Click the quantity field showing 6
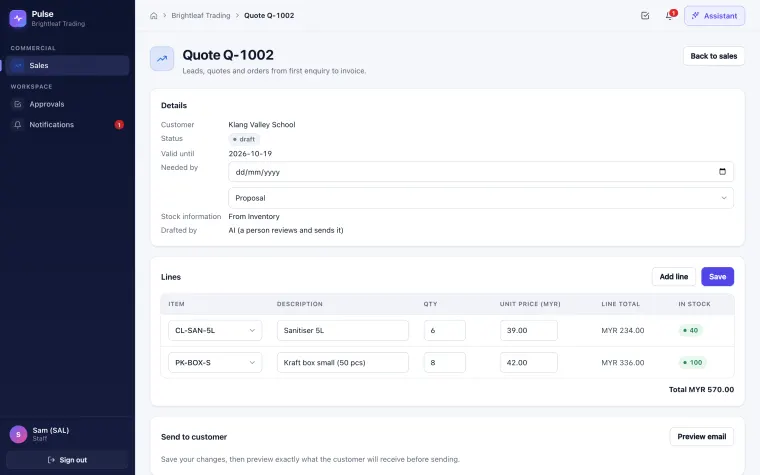This screenshot has width=760, height=475. [445, 331]
